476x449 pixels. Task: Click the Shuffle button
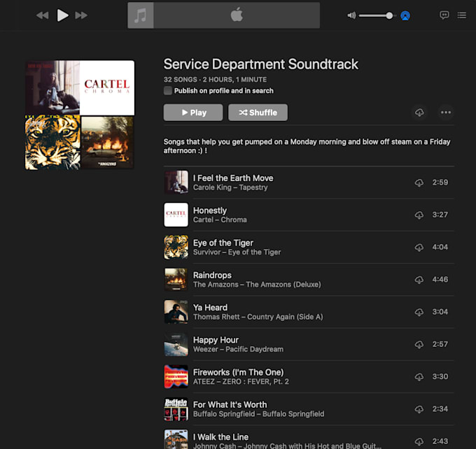(258, 113)
